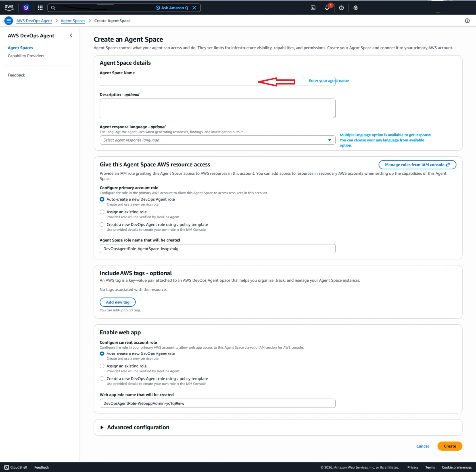Go to AWS DevOps Agent breadcrumb
476x472 pixels.
click(34, 21)
